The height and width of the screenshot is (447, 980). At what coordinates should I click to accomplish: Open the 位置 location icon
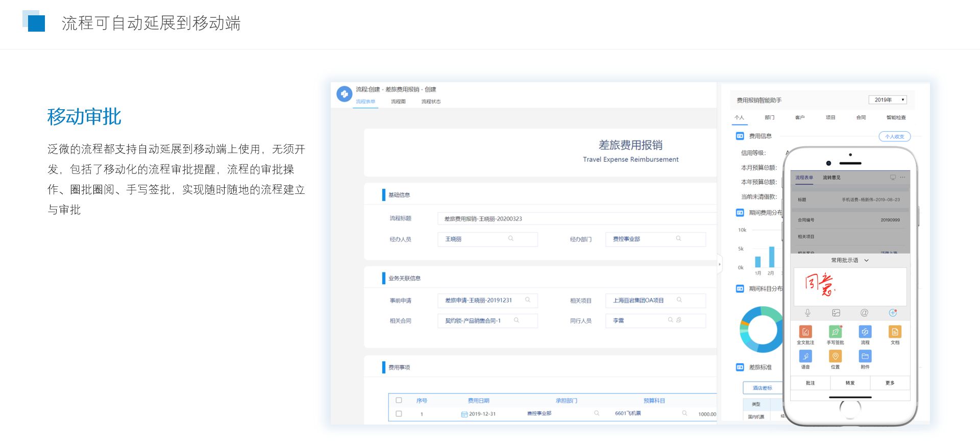click(x=835, y=356)
